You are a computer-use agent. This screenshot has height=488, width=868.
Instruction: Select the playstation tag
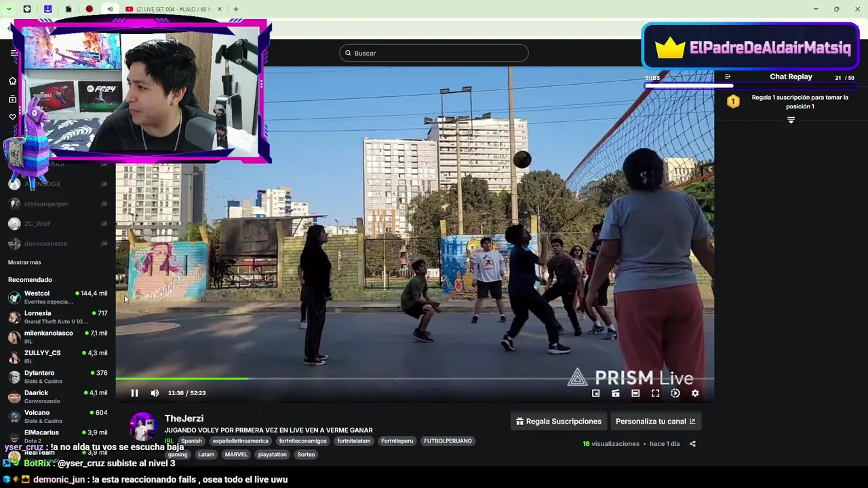point(272,454)
